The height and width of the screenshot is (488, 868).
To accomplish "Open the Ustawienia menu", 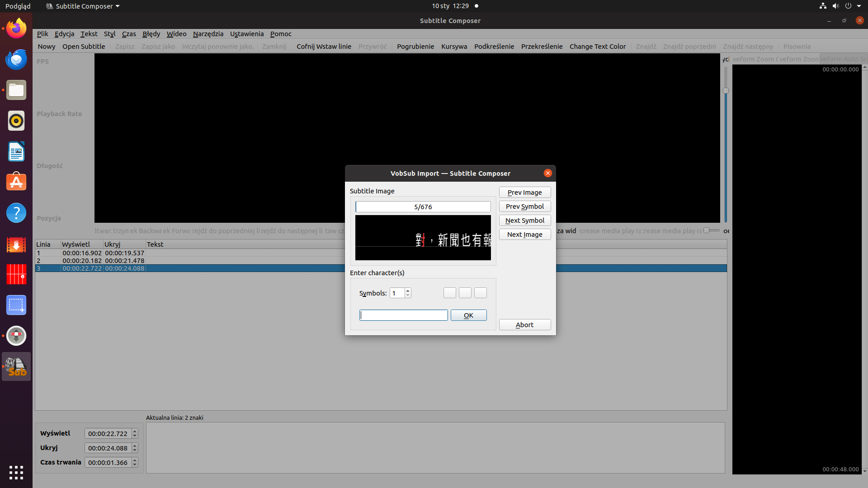I will point(247,34).
